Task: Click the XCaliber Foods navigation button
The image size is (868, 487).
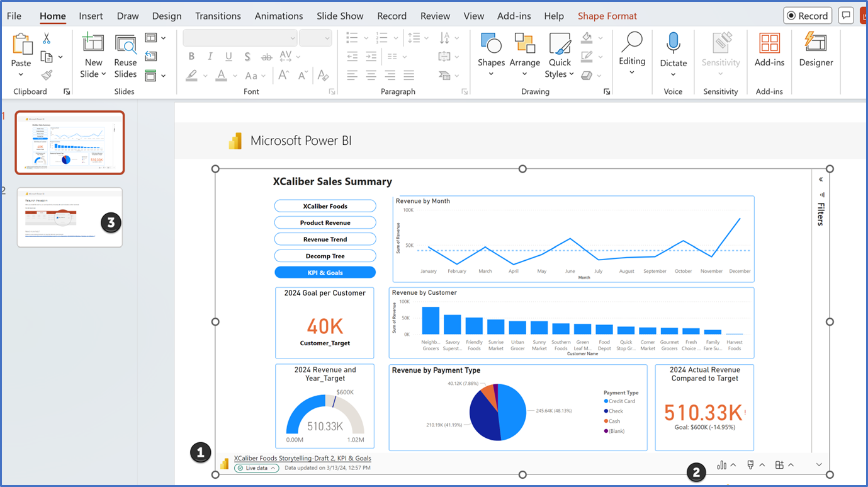Action: click(x=325, y=206)
